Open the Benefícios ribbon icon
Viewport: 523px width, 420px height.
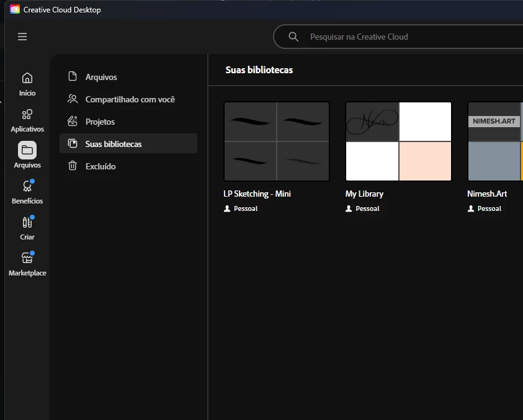(27, 186)
